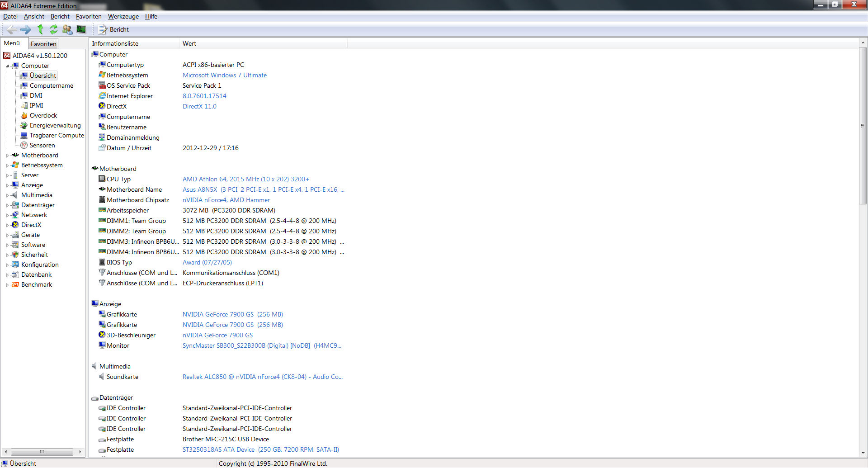Select Computername in the sidebar tree

click(x=52, y=85)
